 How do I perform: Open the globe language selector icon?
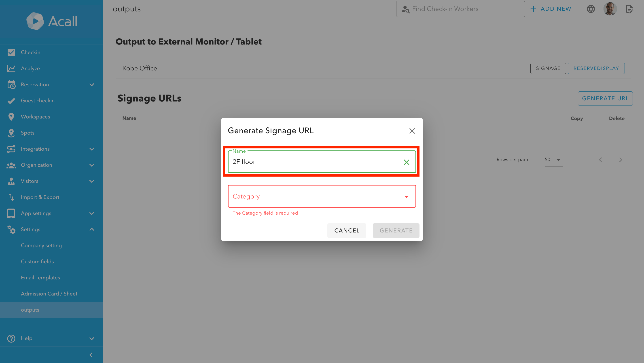(x=591, y=9)
